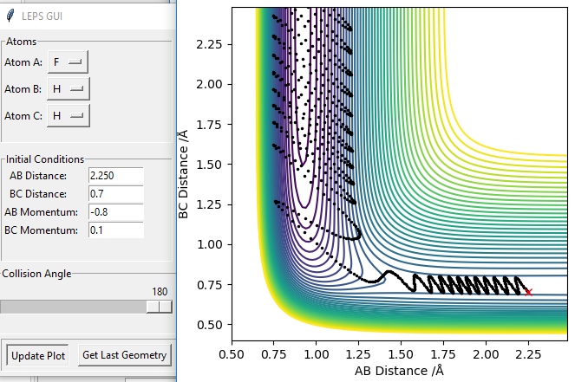Click the Update Plot button
Viewport: 588px width, 382px height.
38,355
